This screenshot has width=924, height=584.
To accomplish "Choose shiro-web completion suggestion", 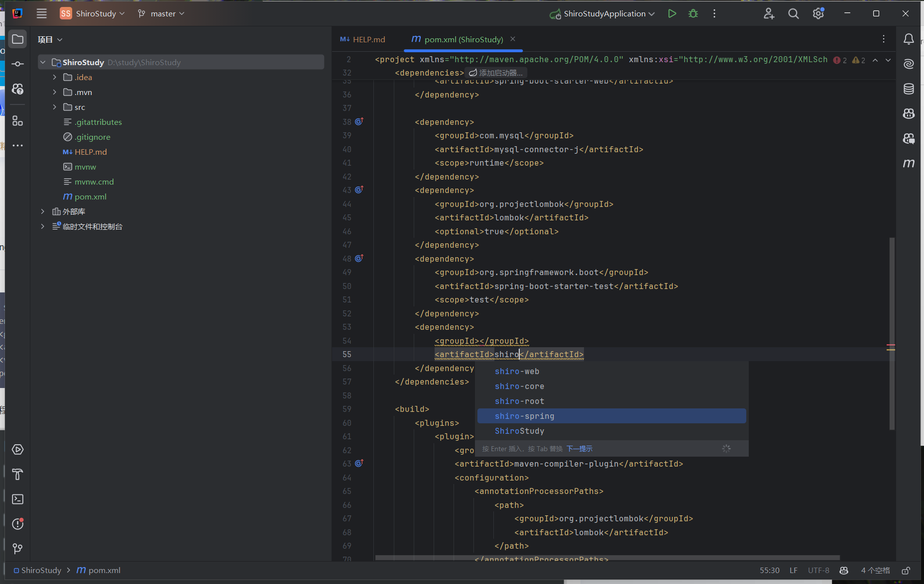I will (612, 372).
